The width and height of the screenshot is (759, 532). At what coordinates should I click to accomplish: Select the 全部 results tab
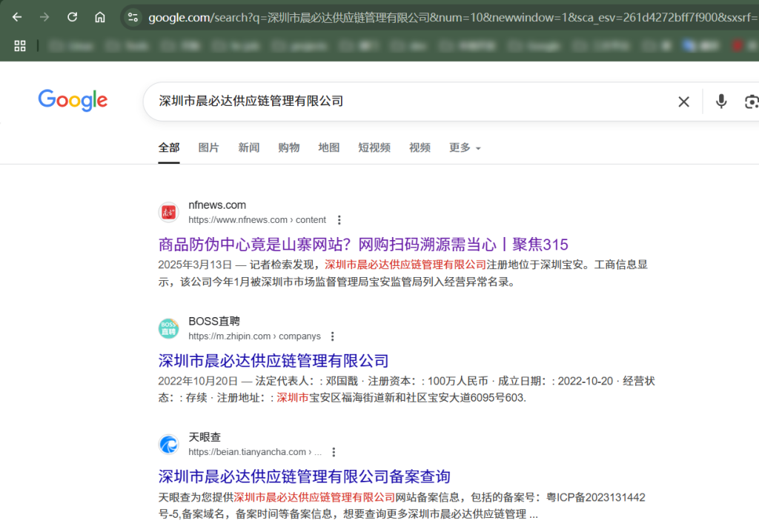(x=169, y=147)
